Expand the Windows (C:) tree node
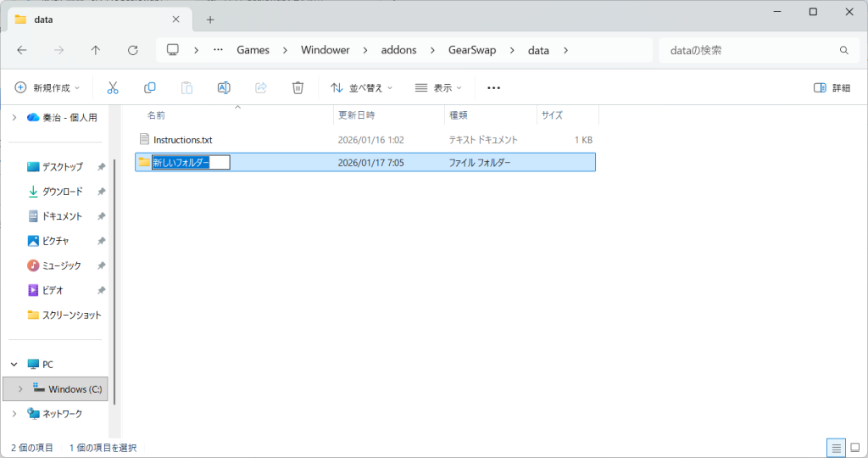This screenshot has height=458, width=868. point(20,388)
